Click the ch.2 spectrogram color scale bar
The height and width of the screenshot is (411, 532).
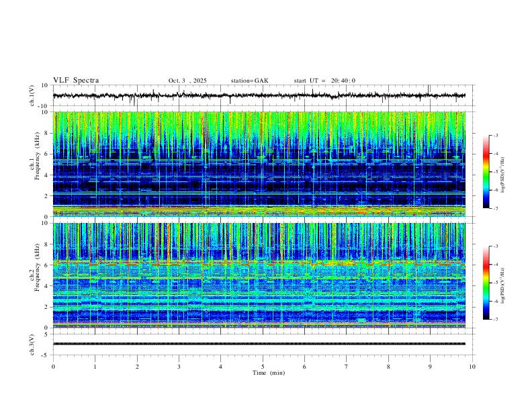pyautogui.click(x=486, y=283)
